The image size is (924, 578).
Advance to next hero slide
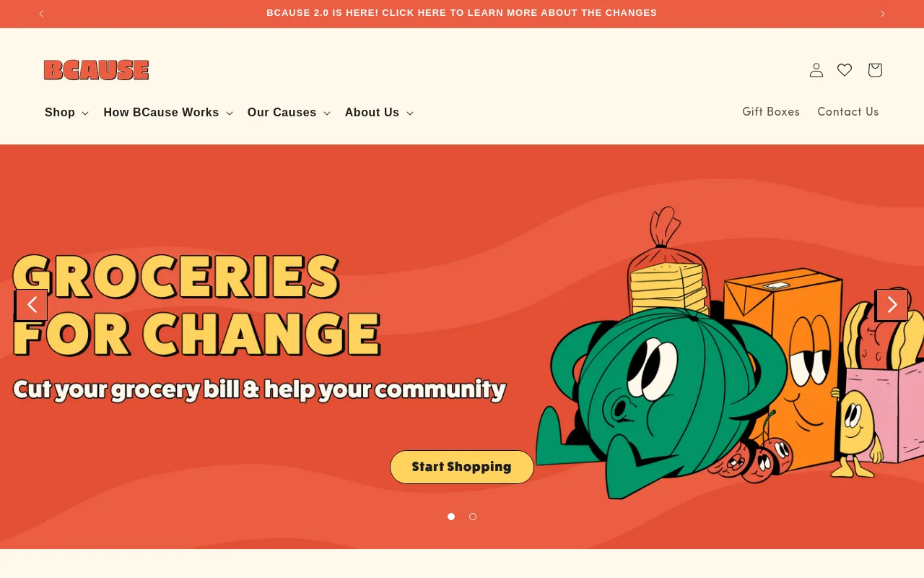tap(892, 305)
